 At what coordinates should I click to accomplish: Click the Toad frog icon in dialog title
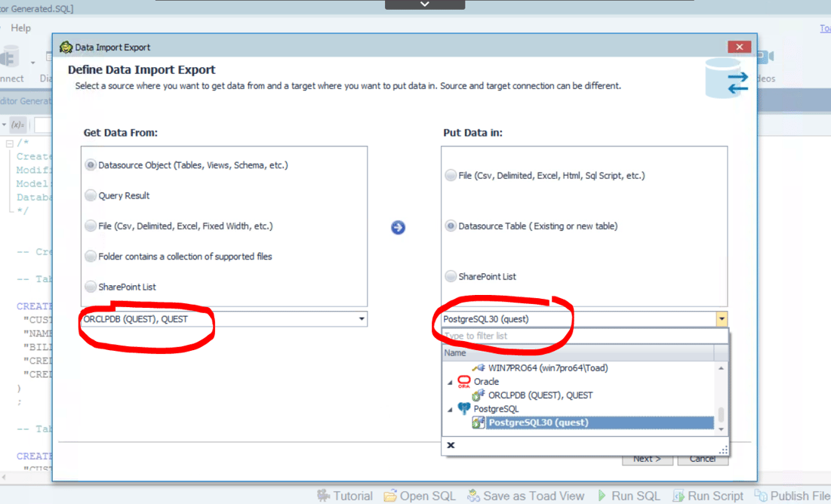(x=66, y=48)
